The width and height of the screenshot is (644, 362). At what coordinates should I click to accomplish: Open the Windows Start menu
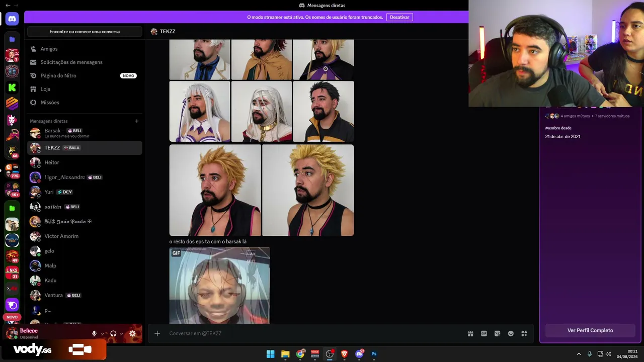click(270, 354)
